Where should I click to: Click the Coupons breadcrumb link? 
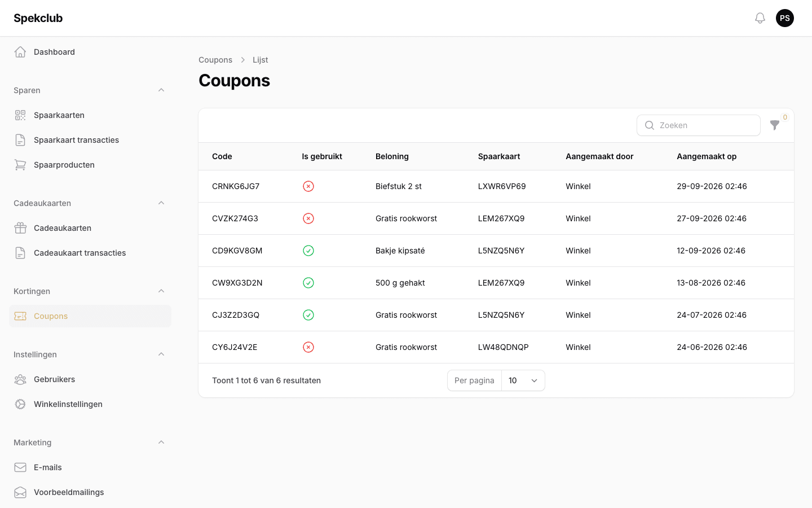click(x=215, y=60)
